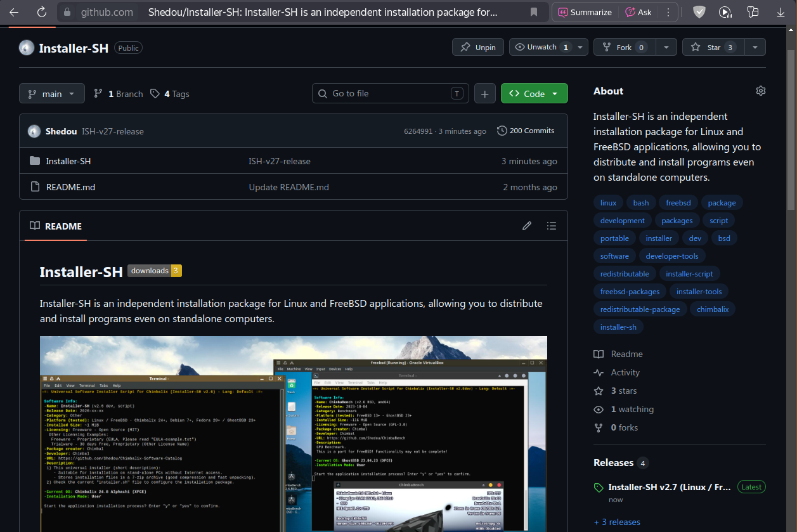Focus the Go to file search field
The height and width of the screenshot is (532, 797).
coord(391,93)
